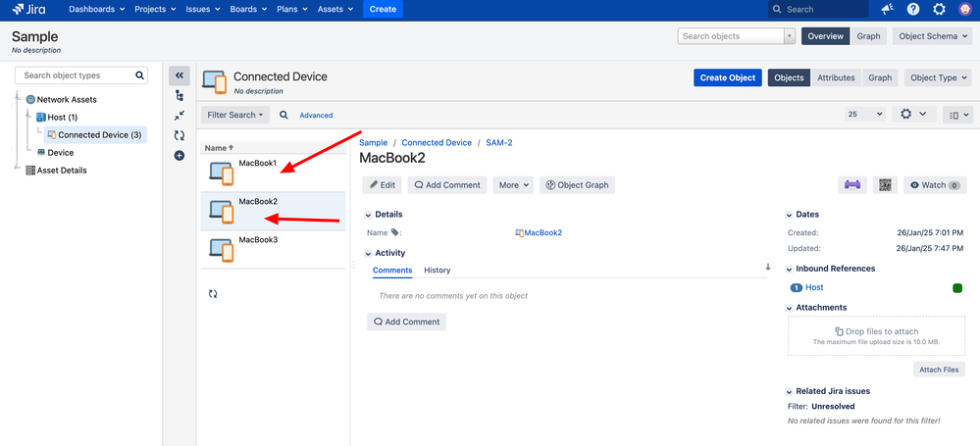This screenshot has width=980, height=446.
Task: Click the Host inbound reference link
Action: coord(814,287)
